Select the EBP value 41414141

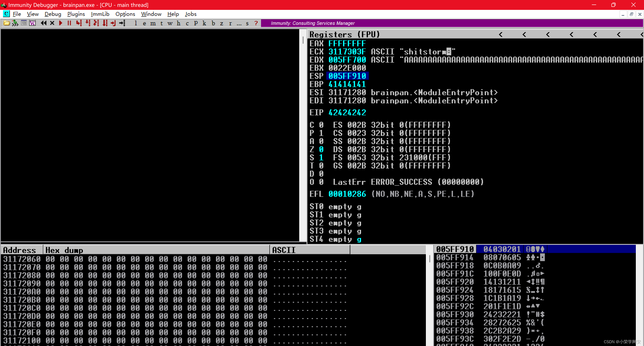(347, 84)
